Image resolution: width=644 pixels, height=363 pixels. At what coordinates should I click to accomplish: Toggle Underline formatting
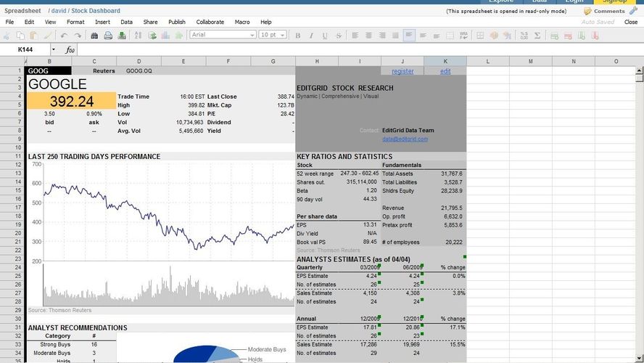click(x=325, y=36)
